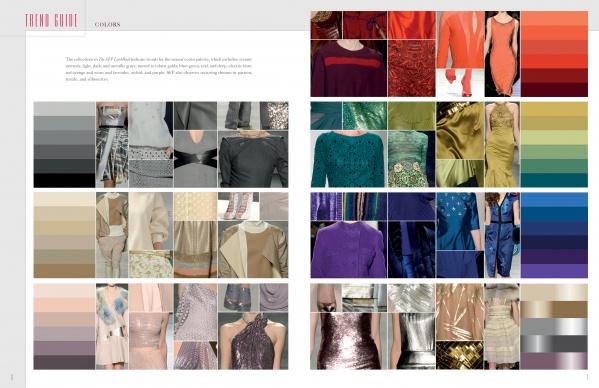Open the beige lapel jacket photo
The width and height of the screenshot is (599, 388).
(253, 250)
